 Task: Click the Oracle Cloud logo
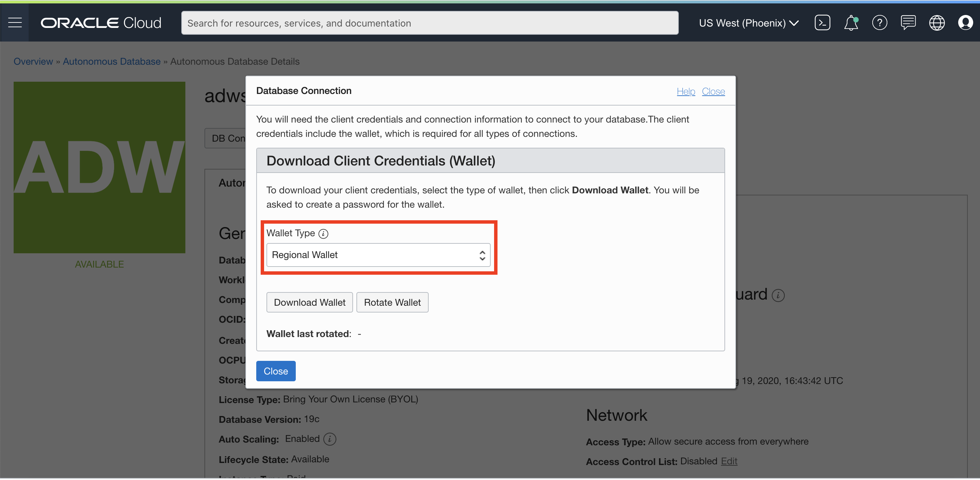point(101,23)
